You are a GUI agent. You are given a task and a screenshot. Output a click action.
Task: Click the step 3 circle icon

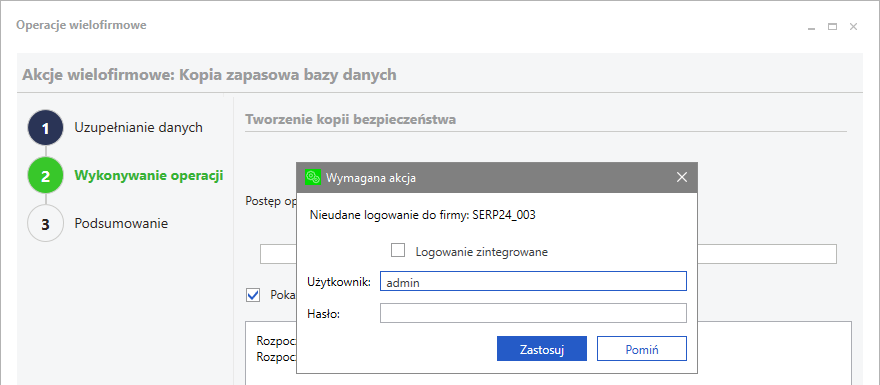(45, 223)
